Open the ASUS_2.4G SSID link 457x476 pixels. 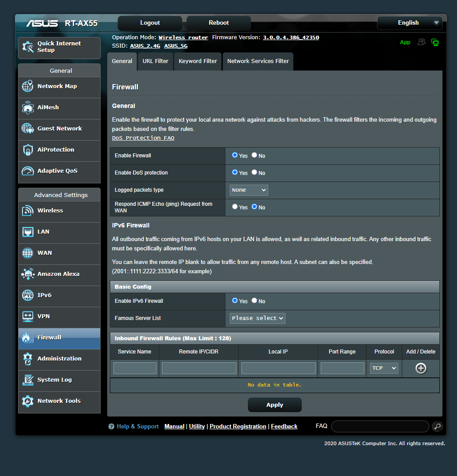(145, 46)
